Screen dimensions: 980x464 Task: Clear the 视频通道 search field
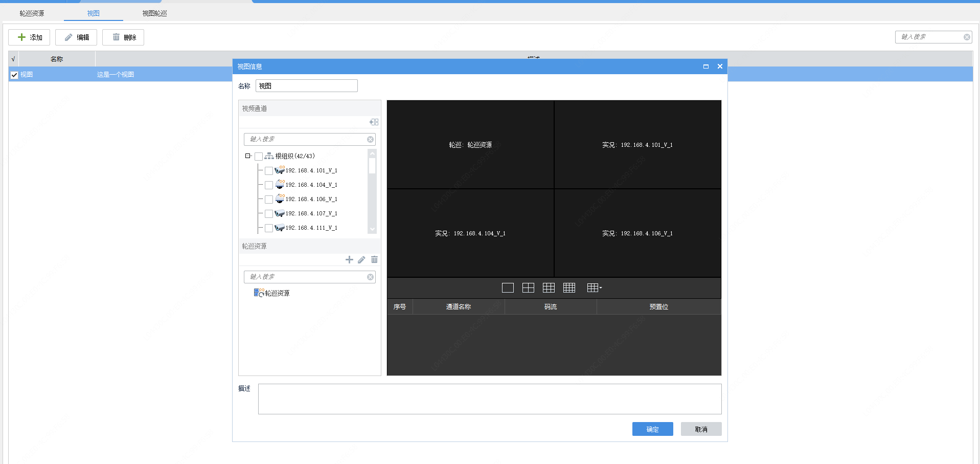pyautogui.click(x=370, y=140)
